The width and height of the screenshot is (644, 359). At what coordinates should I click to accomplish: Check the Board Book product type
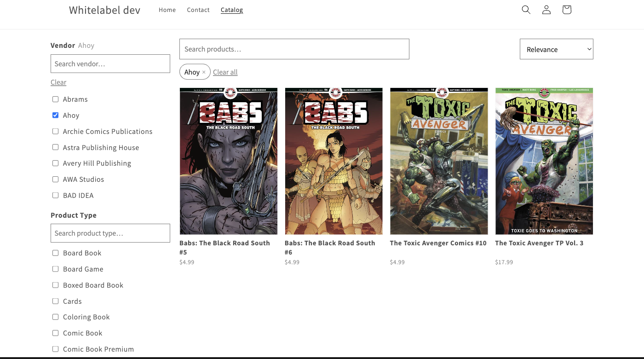point(56,253)
